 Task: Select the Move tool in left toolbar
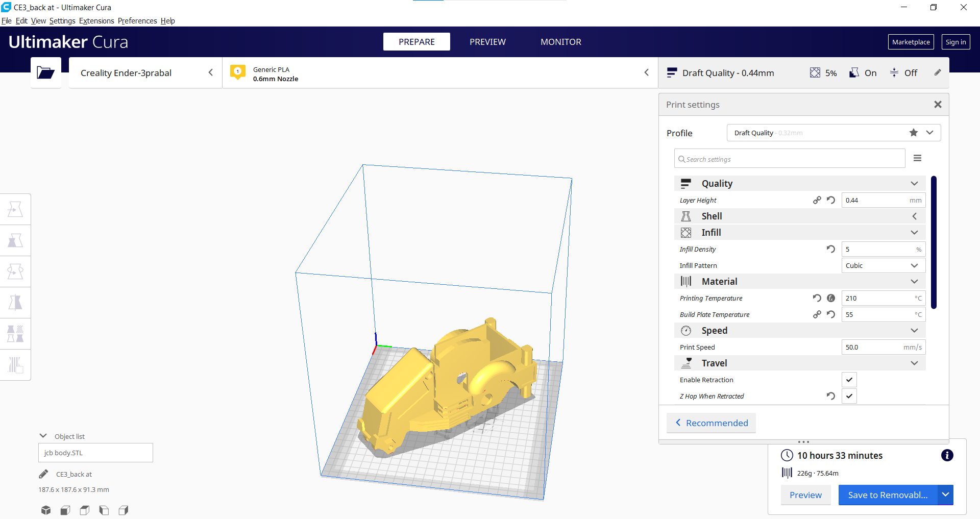coord(15,209)
